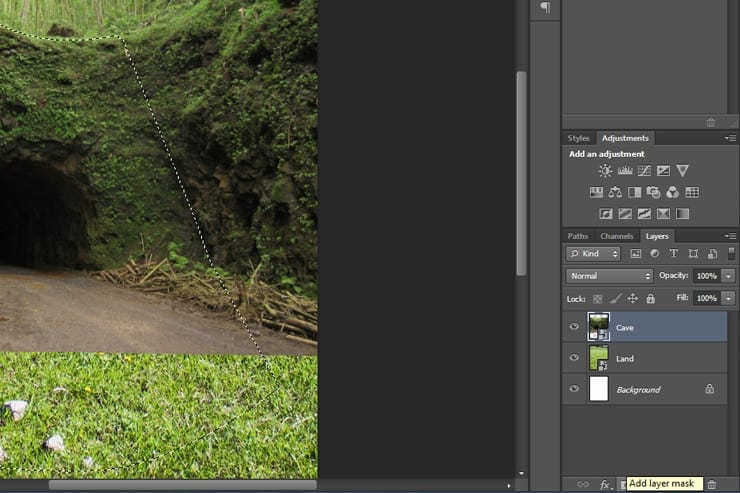This screenshot has height=493, width=740.
Task: Open the fx layer style menu
Action: 605,485
